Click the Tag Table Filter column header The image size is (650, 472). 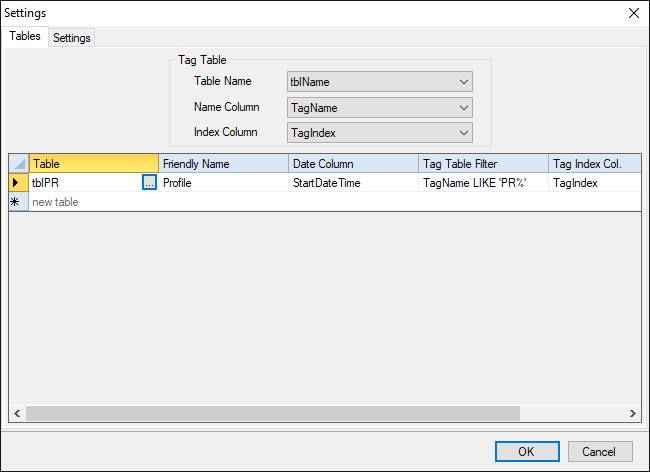[x=483, y=164]
